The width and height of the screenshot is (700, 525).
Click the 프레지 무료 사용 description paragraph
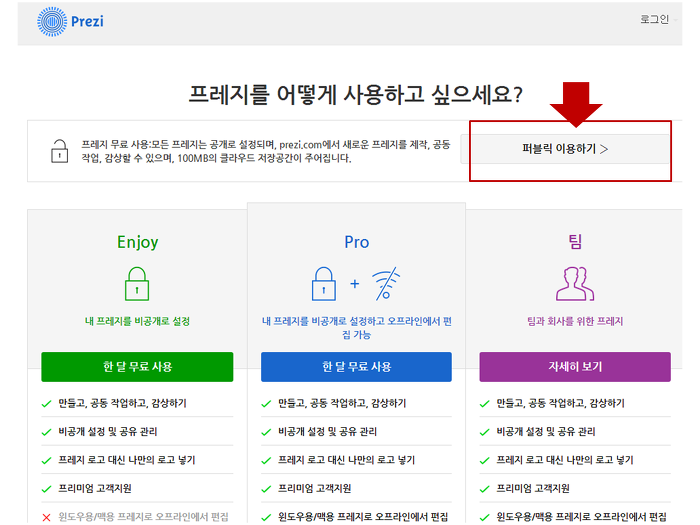tap(266, 151)
